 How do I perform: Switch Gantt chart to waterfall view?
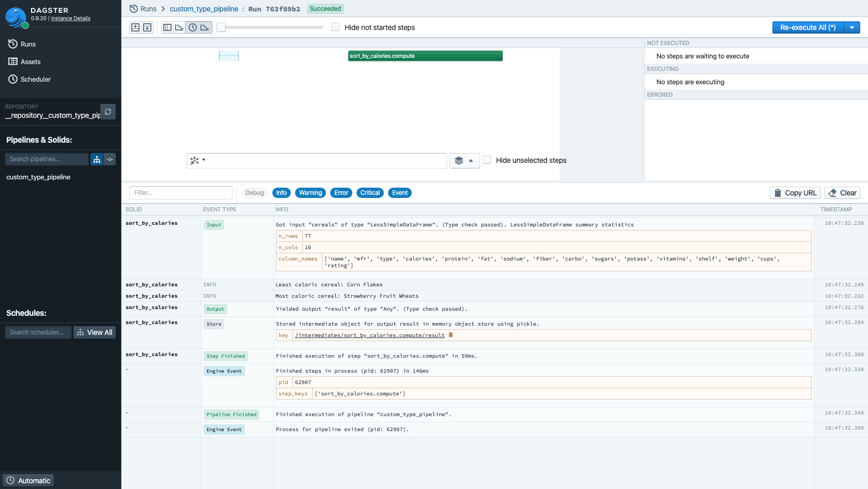(x=180, y=27)
